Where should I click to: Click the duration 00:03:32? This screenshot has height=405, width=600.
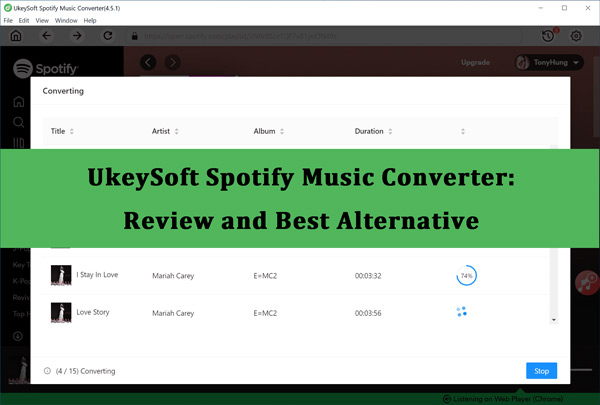point(368,276)
